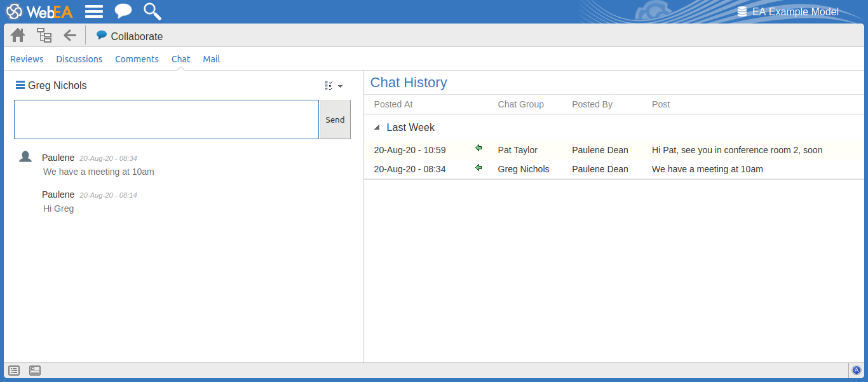Select the Mail tab
This screenshot has width=868, height=382.
211,59
